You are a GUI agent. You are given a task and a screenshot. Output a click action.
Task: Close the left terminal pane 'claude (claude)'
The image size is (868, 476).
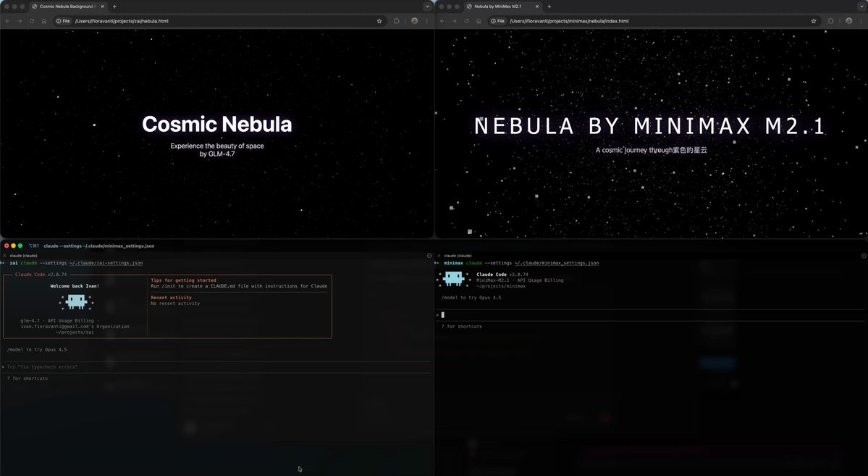tap(4, 256)
